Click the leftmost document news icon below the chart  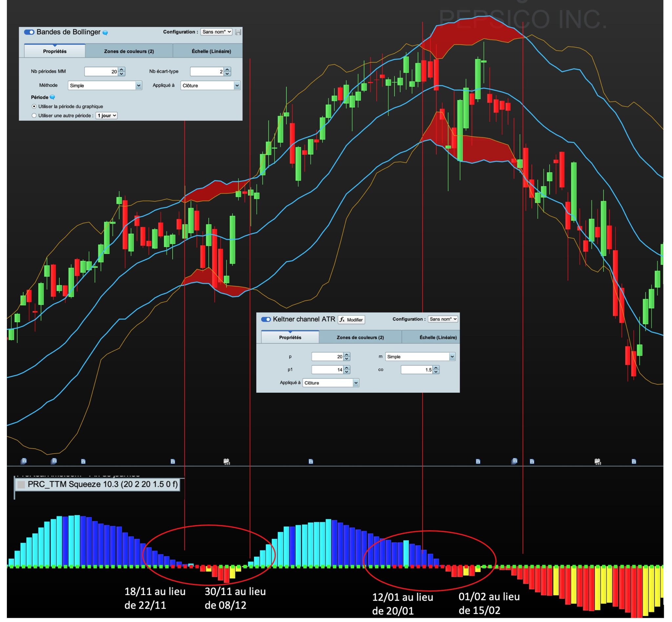tap(24, 461)
